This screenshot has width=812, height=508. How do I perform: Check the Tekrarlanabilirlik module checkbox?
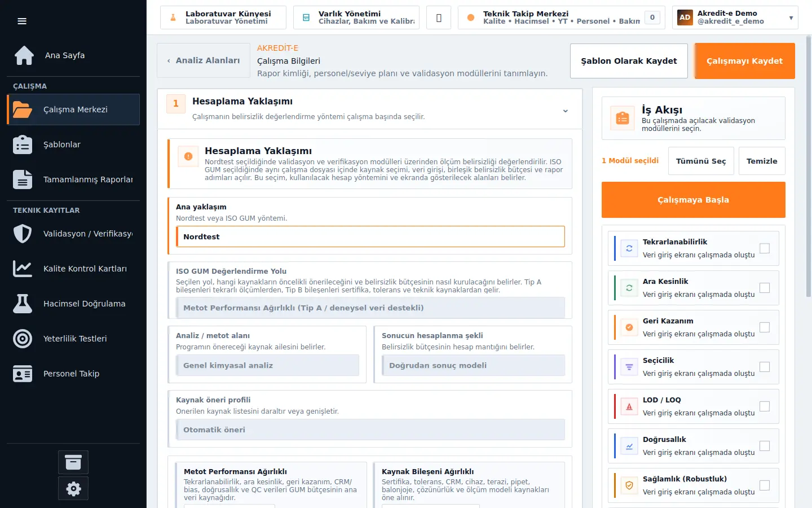point(765,248)
